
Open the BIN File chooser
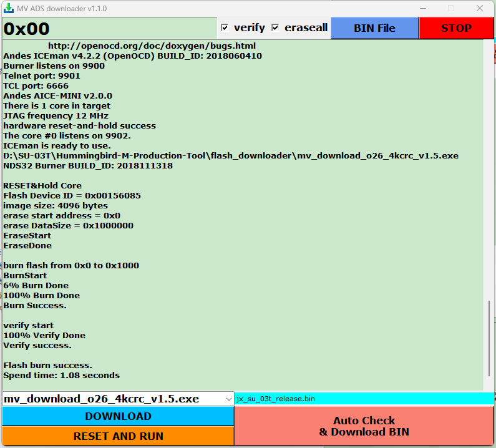click(374, 28)
